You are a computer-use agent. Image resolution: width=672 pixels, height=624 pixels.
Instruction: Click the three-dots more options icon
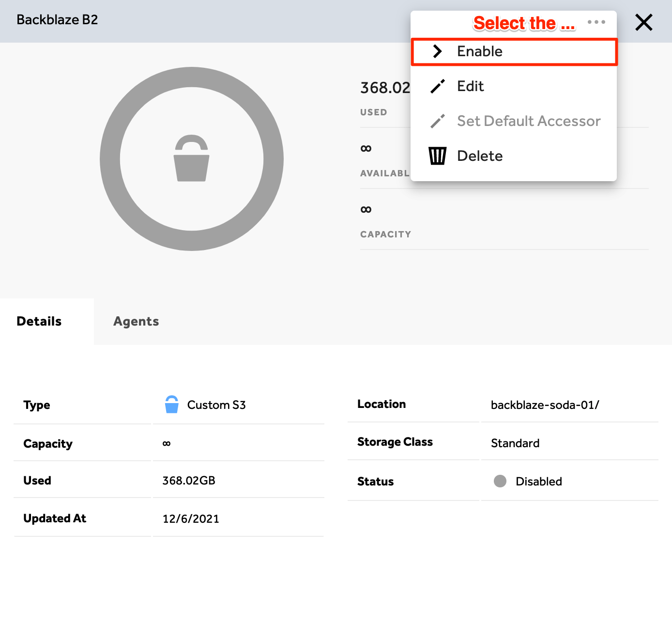(x=596, y=22)
